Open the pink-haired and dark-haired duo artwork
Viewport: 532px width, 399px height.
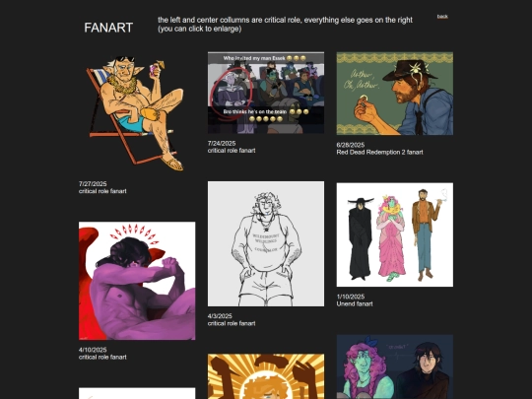coord(395,366)
